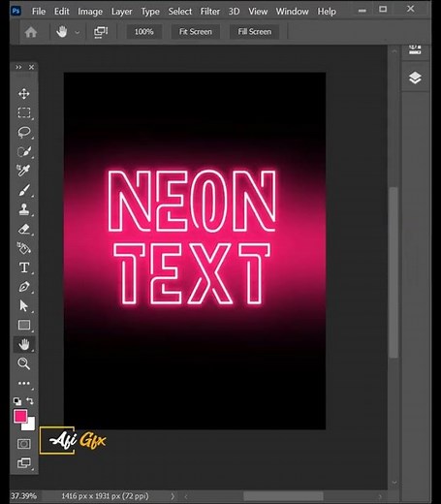Viewport: 441px width, 504px height.
Task: Click the vertical scrollbar thumb
Action: [x=394, y=272]
